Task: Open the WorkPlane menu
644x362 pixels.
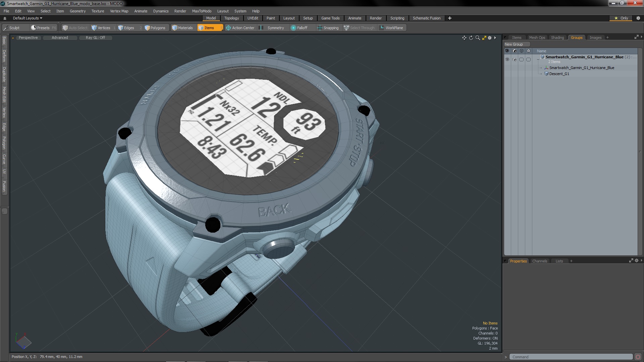Action: (391, 28)
